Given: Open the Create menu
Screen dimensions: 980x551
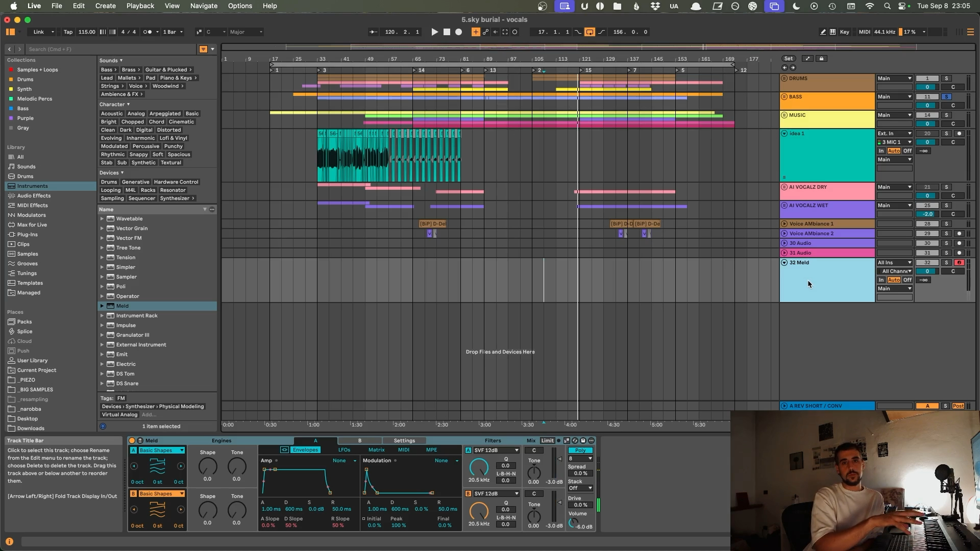Looking at the screenshot, I should (105, 6).
